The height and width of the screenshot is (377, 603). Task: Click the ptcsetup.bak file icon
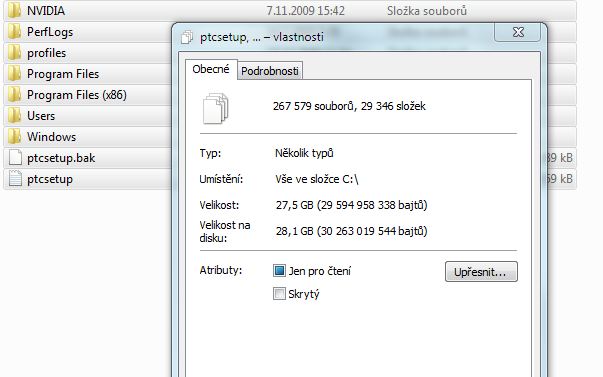(x=15, y=158)
